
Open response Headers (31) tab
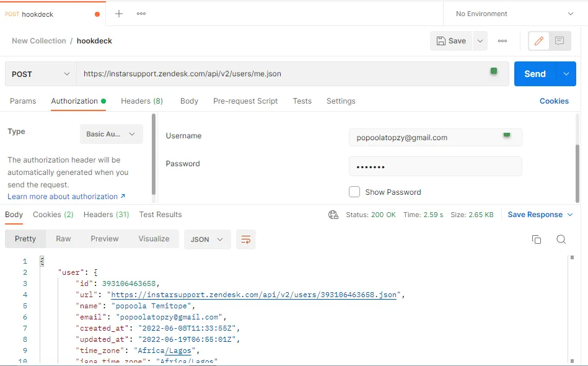point(106,215)
